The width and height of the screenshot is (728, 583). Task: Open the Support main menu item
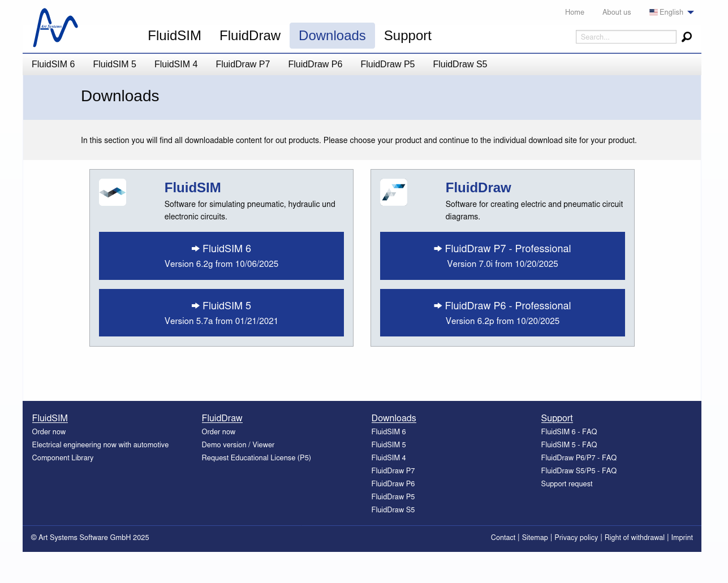[407, 36]
